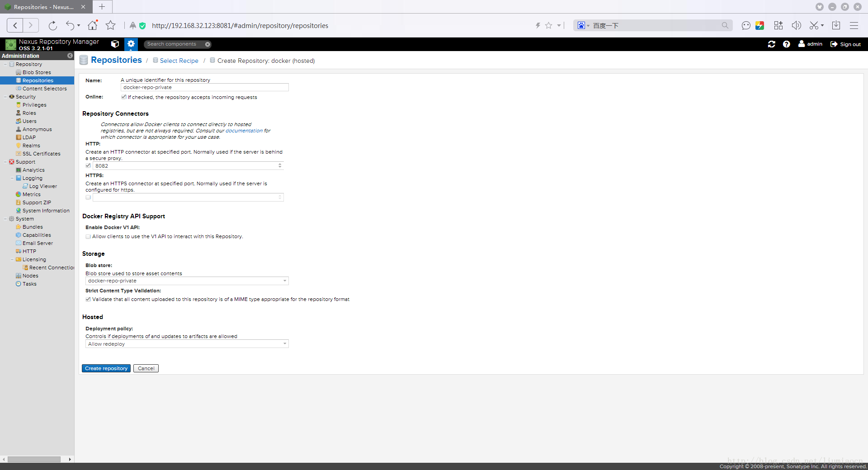Enable the HTTPS connector checkbox

pyautogui.click(x=88, y=197)
